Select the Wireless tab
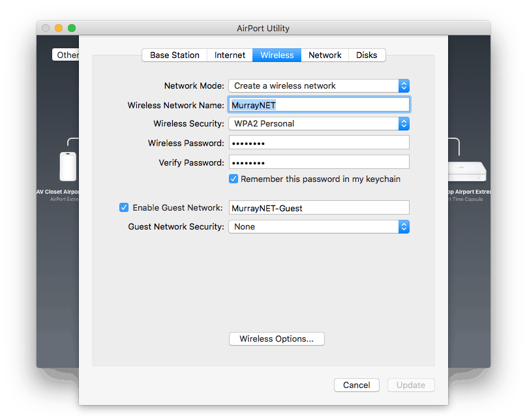Image resolution: width=527 pixels, height=420 pixels. pos(277,55)
